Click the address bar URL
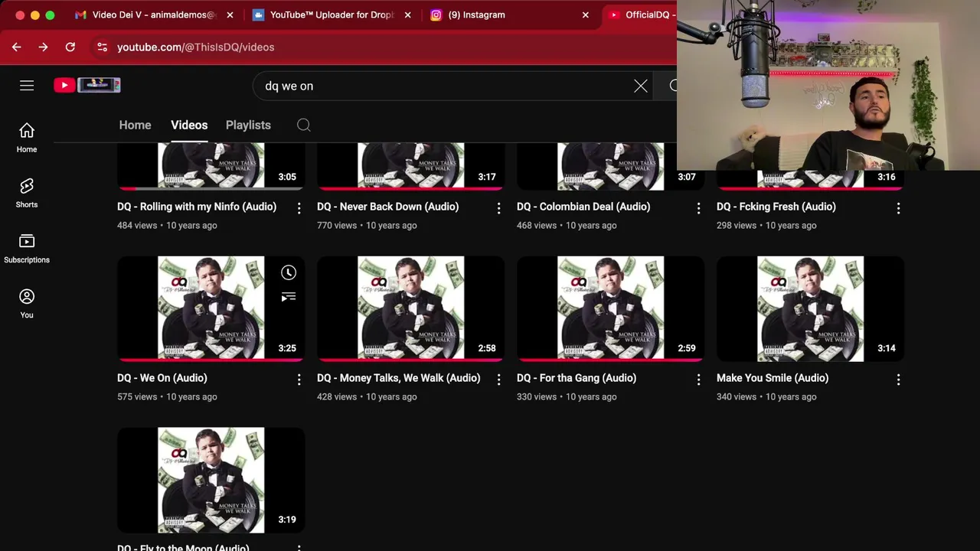980x551 pixels. [x=195, y=47]
